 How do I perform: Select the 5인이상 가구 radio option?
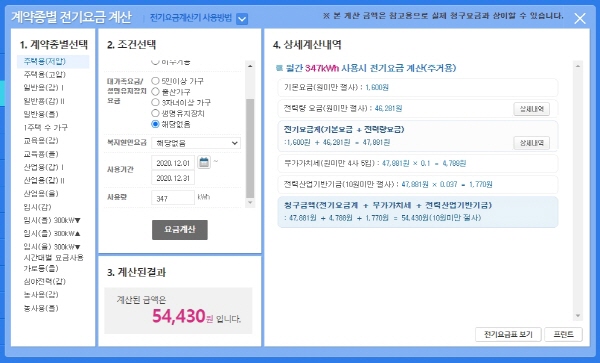pos(155,81)
